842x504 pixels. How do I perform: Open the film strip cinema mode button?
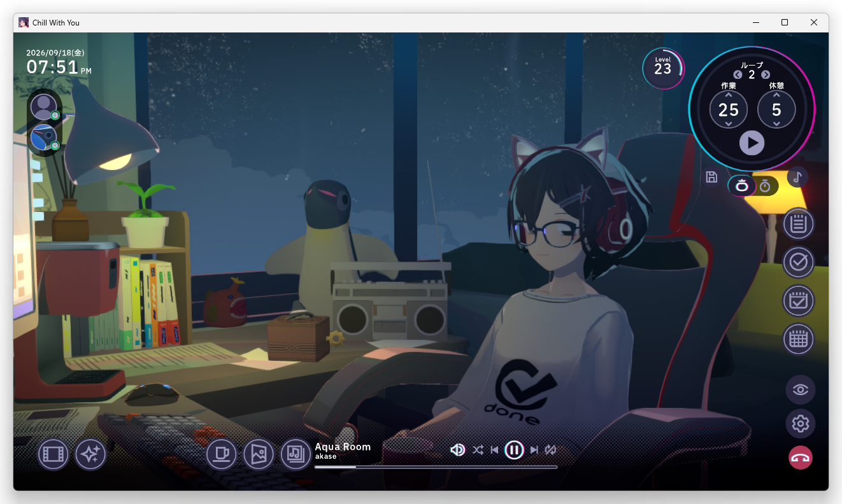click(54, 454)
